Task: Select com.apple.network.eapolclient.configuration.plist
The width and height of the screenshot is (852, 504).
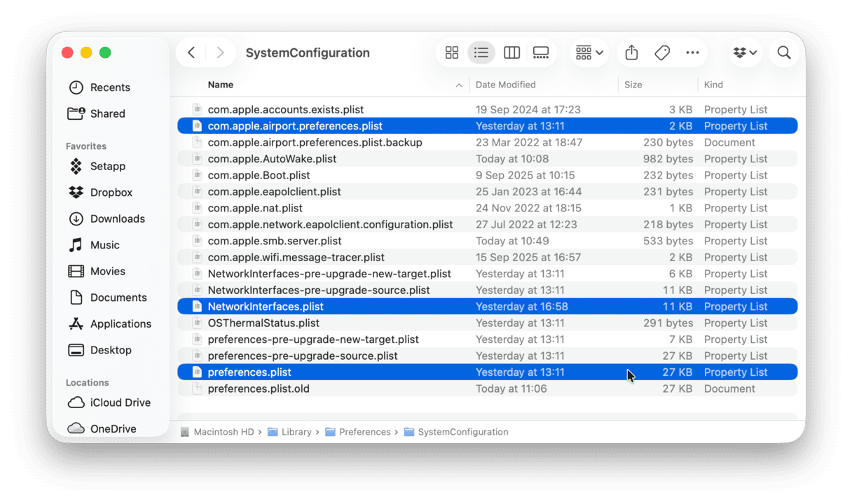Action: point(487,225)
